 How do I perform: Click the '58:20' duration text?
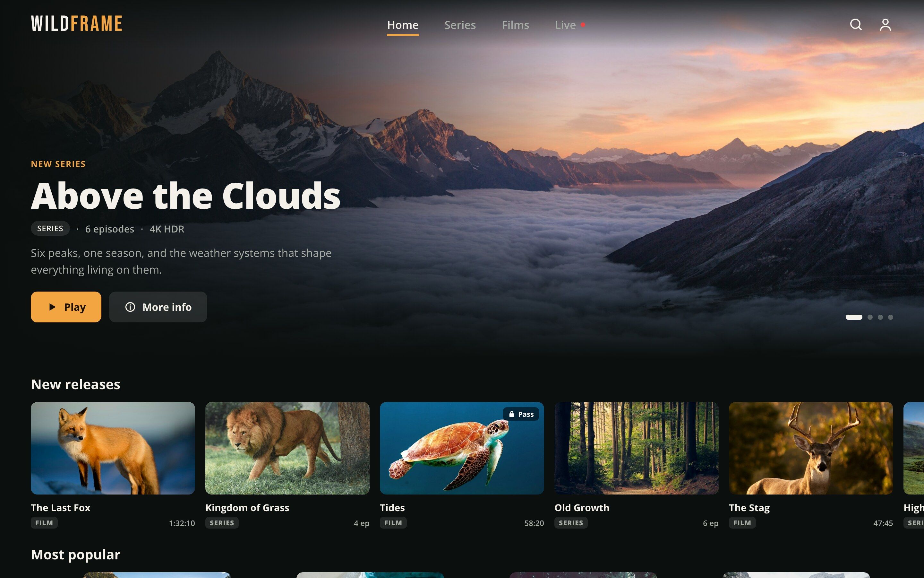[534, 523]
